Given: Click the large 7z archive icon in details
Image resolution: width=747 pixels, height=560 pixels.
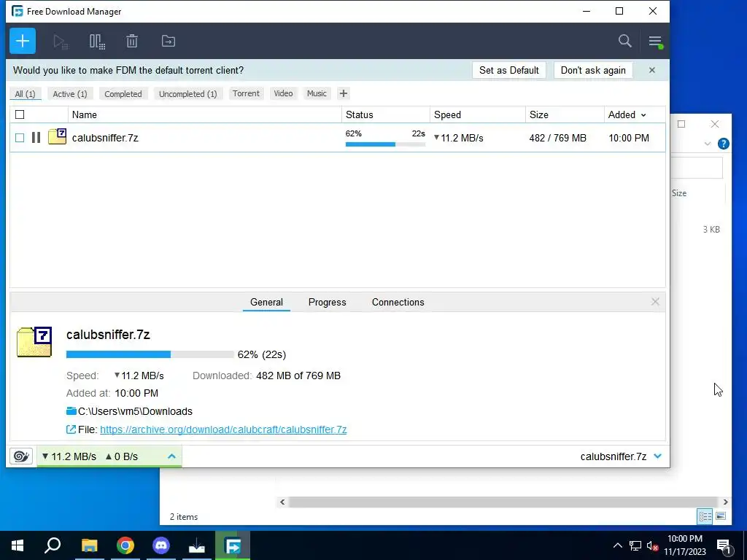Looking at the screenshot, I should pos(34,342).
